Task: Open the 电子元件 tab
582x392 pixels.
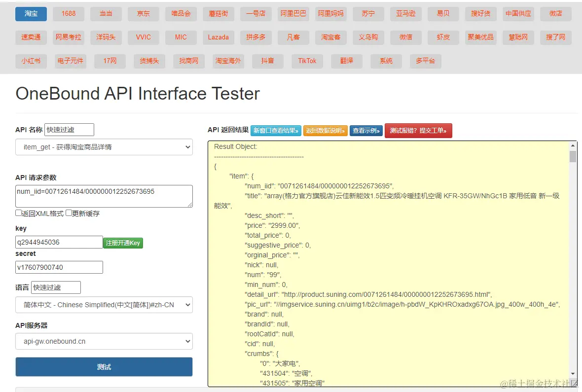Action: [70, 61]
